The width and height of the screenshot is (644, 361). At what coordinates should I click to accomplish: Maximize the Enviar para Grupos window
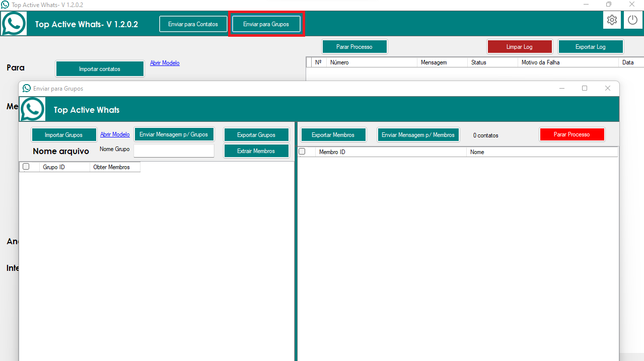pos(585,88)
